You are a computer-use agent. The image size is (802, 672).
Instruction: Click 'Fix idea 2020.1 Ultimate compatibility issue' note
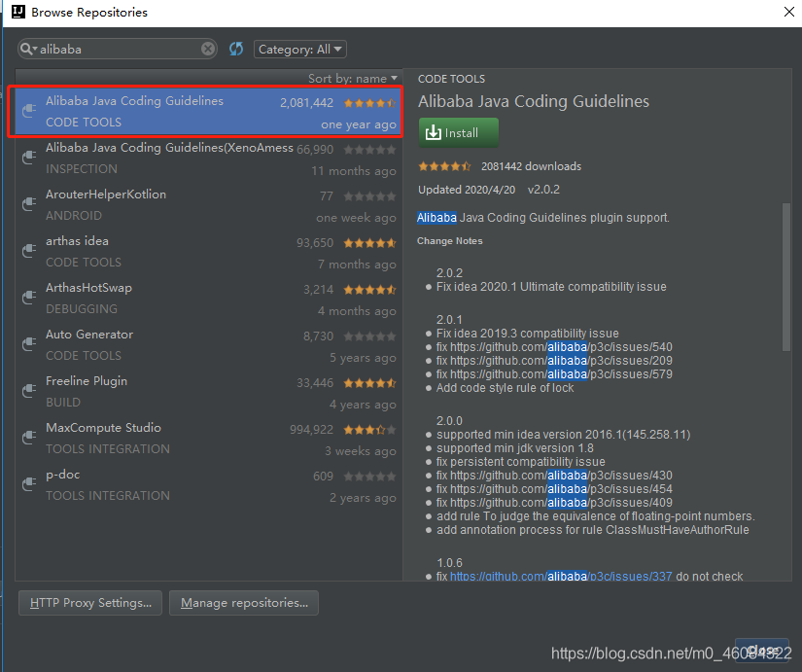[x=551, y=287]
